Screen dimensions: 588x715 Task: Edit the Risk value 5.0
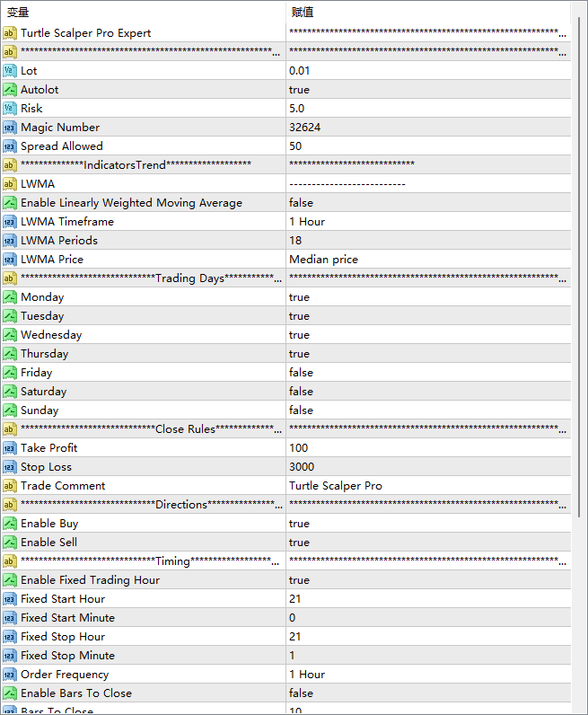428,109
